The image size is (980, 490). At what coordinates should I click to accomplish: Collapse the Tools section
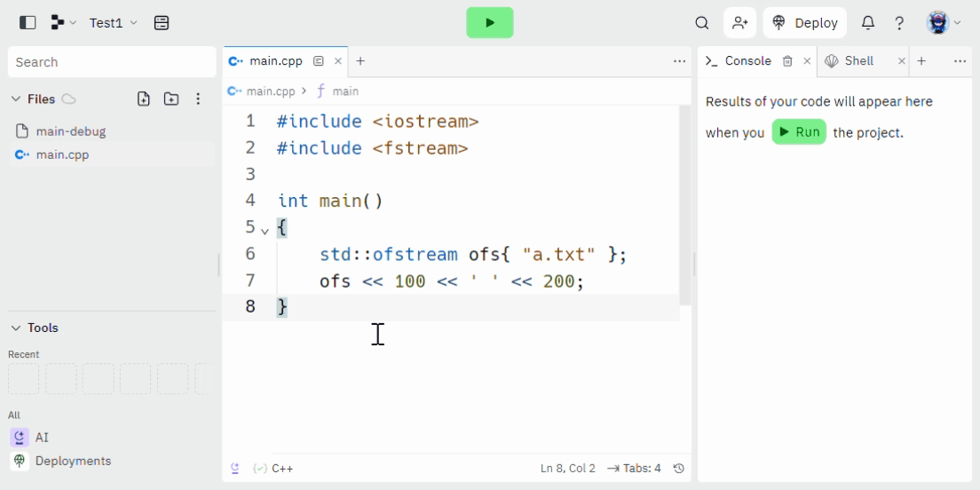click(x=16, y=328)
